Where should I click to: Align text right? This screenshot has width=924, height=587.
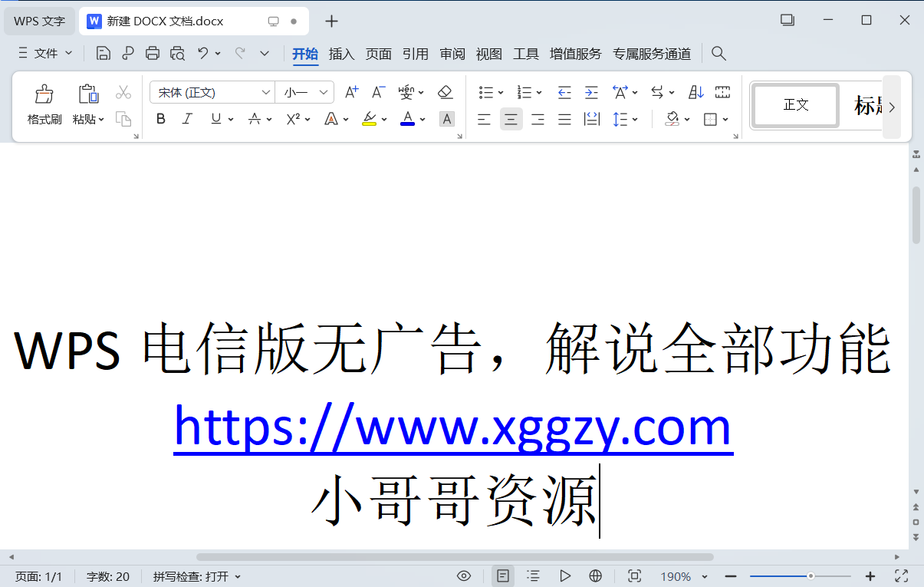pos(538,119)
